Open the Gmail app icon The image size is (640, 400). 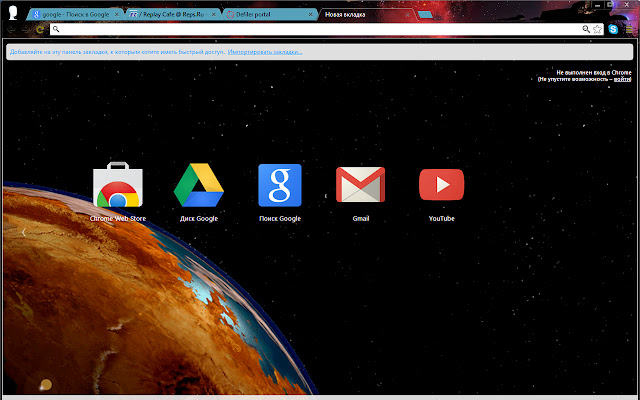[x=360, y=184]
